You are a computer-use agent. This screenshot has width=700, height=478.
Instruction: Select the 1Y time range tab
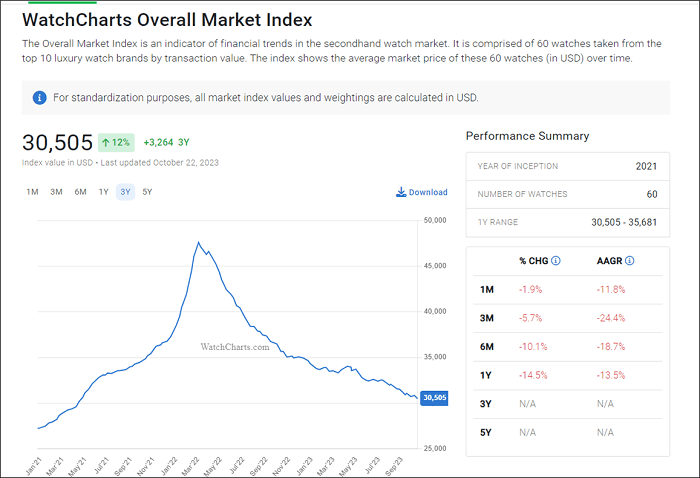[104, 192]
